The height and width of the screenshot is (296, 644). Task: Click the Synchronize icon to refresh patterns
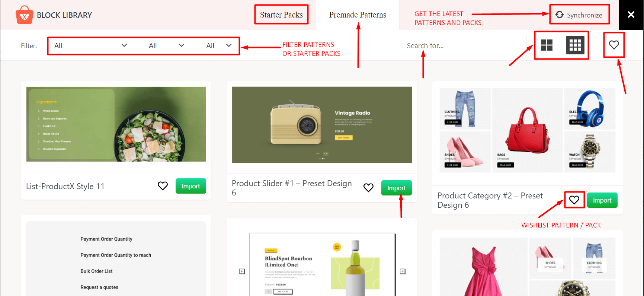pyautogui.click(x=579, y=15)
